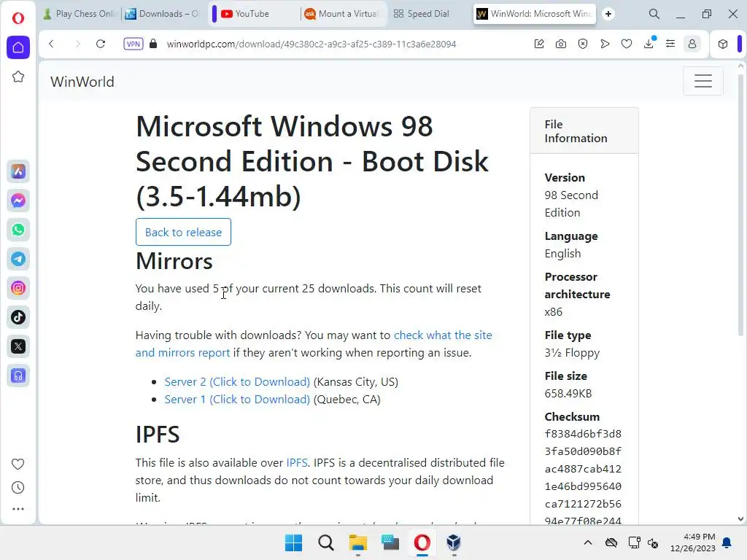Screen dimensions: 747x560
Task: View site security lock icon
Action: [153, 44]
